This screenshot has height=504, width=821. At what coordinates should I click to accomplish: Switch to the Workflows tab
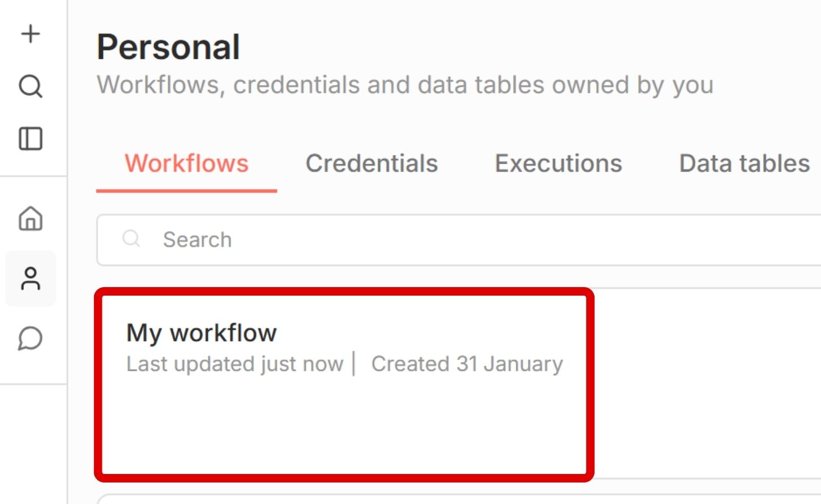click(x=186, y=163)
